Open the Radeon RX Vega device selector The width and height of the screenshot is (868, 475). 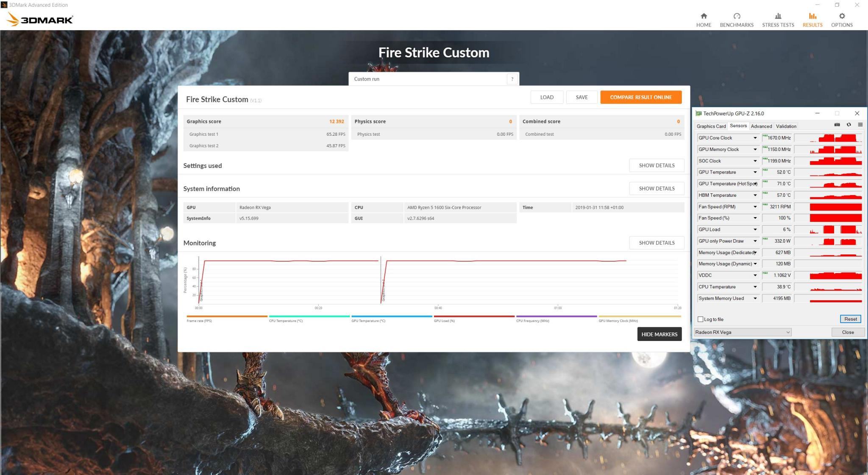tap(743, 332)
